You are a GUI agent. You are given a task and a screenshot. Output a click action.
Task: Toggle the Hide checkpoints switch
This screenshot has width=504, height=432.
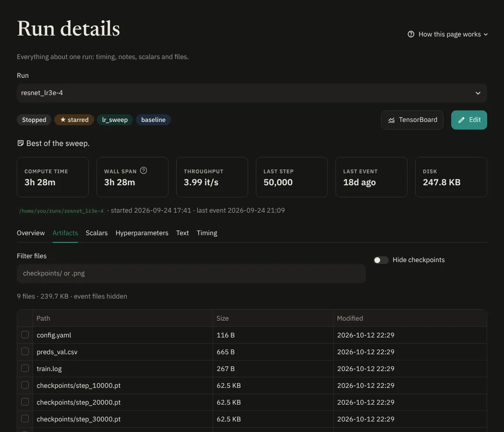click(x=381, y=260)
